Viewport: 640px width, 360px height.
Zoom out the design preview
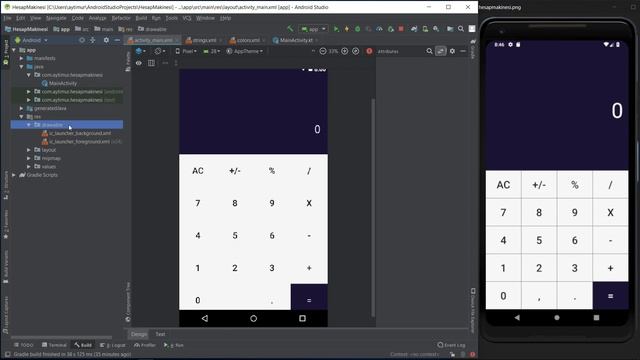coord(323,51)
